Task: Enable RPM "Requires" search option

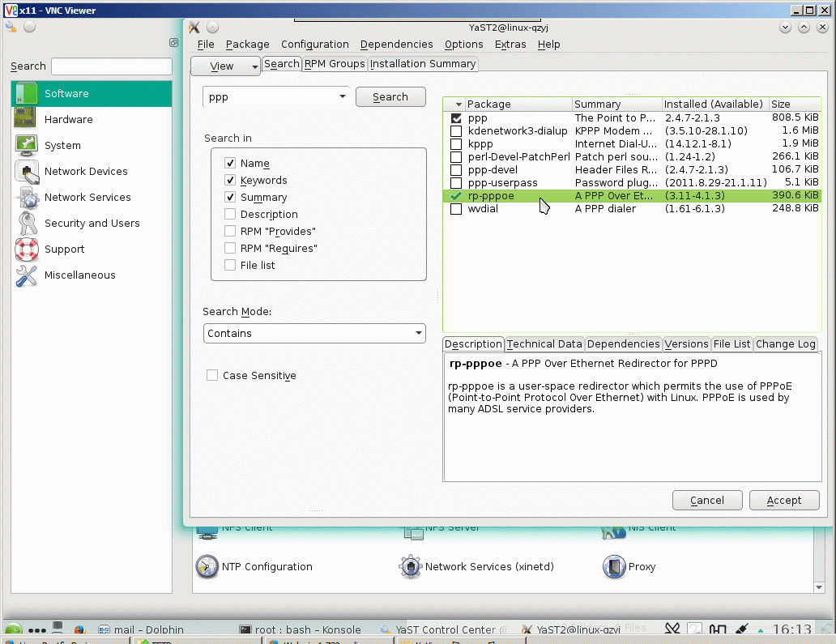Action: (230, 249)
